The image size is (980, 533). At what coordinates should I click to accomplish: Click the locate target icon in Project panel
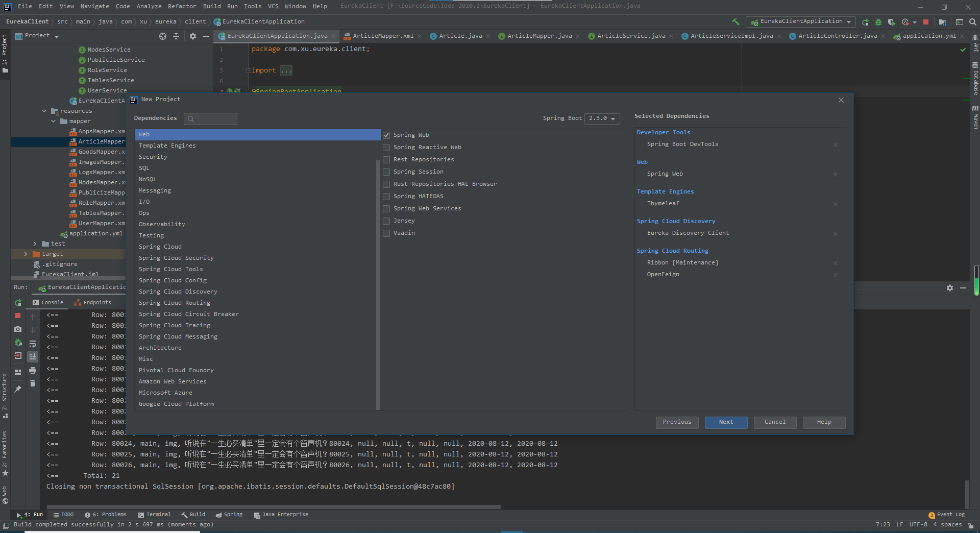pyautogui.click(x=163, y=36)
